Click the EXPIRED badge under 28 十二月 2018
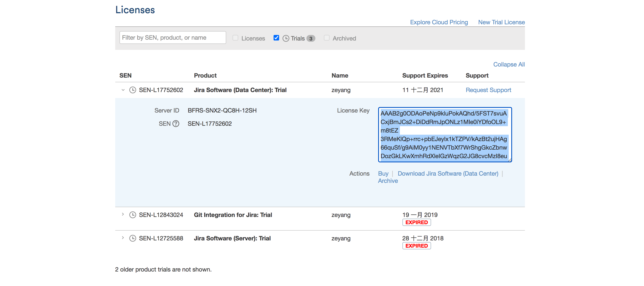This screenshot has height=286, width=644. (x=417, y=246)
